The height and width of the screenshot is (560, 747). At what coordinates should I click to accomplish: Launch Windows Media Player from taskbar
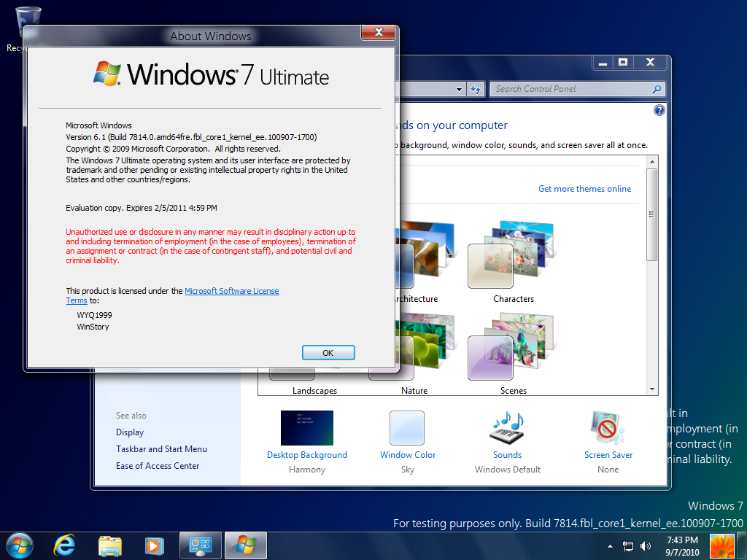pyautogui.click(x=154, y=545)
